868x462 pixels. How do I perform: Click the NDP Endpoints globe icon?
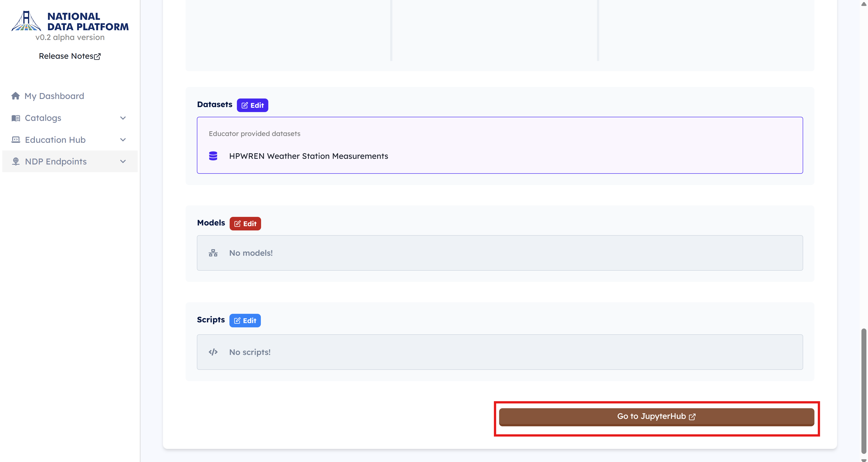(16, 162)
